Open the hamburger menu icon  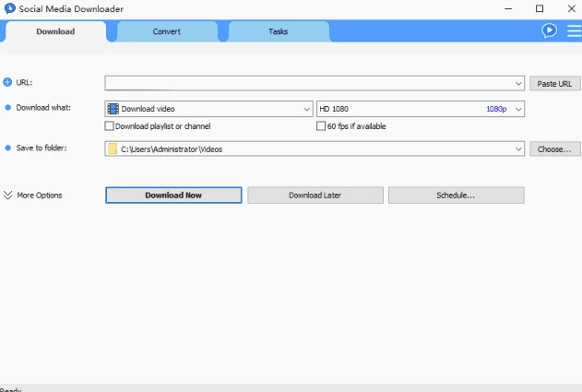click(x=573, y=30)
